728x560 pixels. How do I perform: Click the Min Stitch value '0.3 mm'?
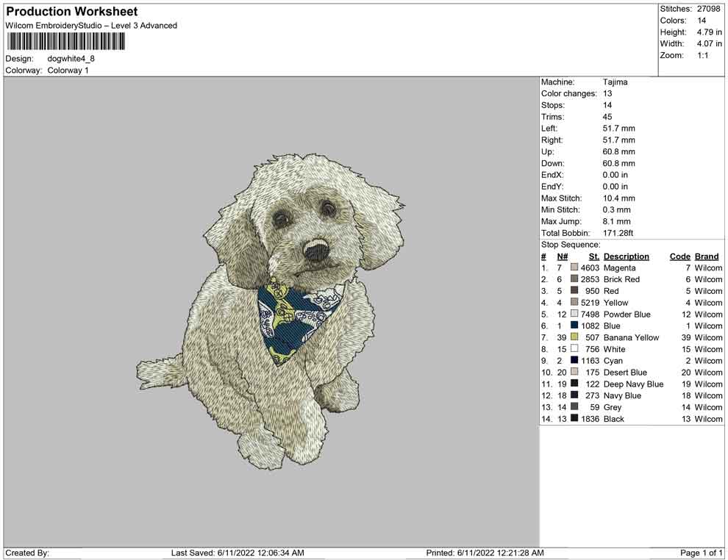(616, 209)
